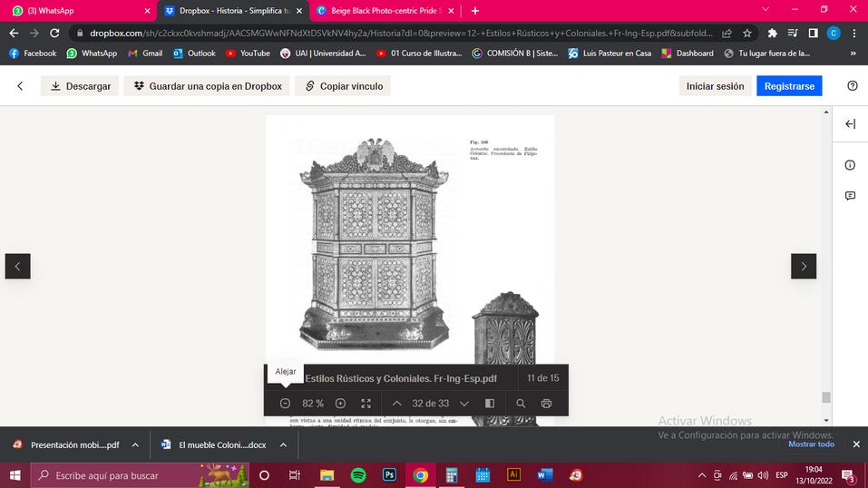Open Chrome extensions puzzle icon
The height and width of the screenshot is (488, 868).
click(x=772, y=34)
